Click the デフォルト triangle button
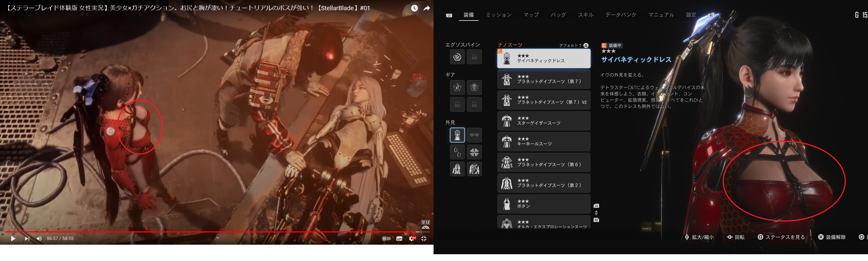The width and height of the screenshot is (868, 261). point(586,46)
